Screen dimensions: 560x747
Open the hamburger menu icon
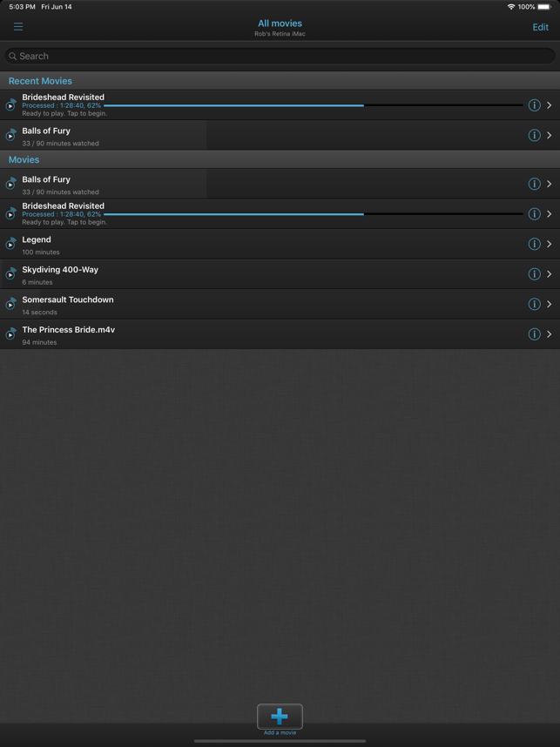click(18, 27)
